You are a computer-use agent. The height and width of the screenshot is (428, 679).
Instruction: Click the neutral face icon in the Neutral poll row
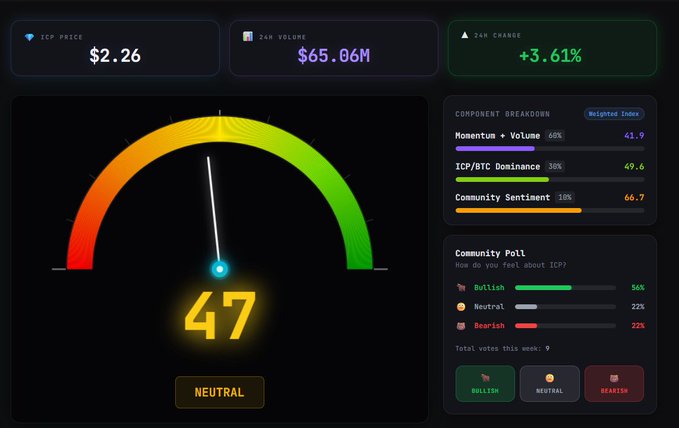(461, 307)
